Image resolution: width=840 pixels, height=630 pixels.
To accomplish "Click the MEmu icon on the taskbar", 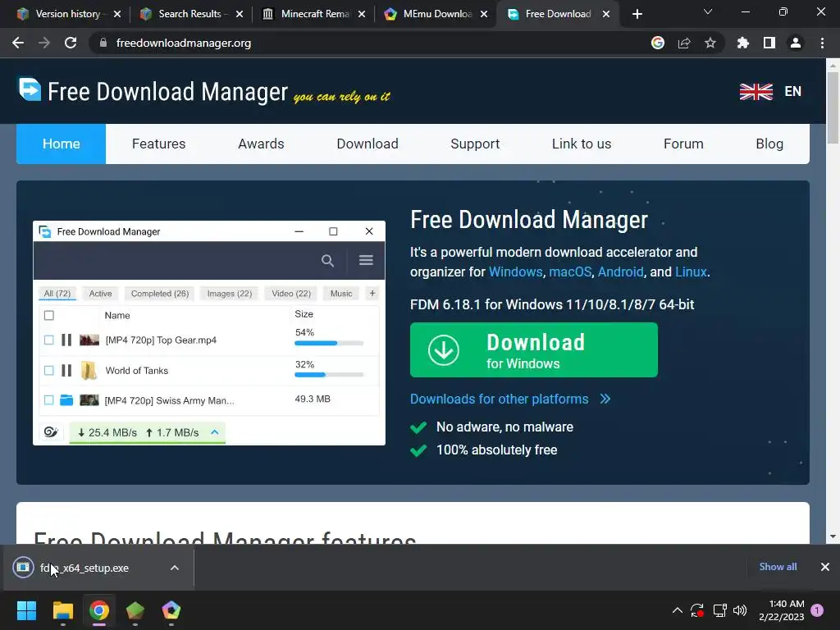I will (x=171, y=610).
